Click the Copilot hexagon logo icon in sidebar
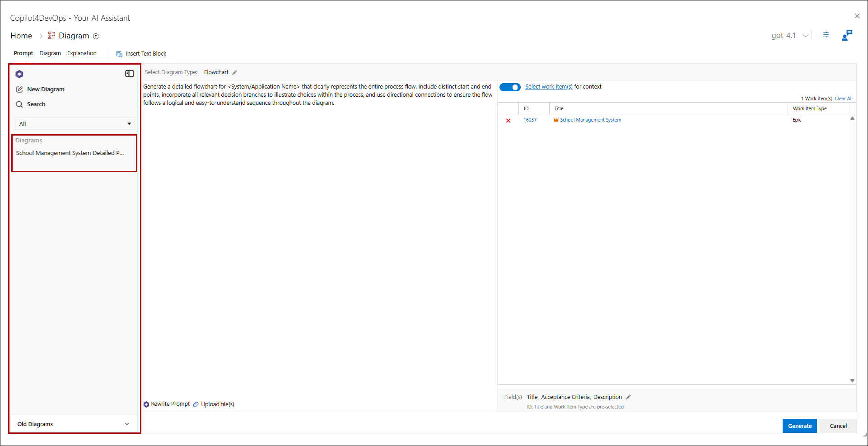 (x=19, y=74)
